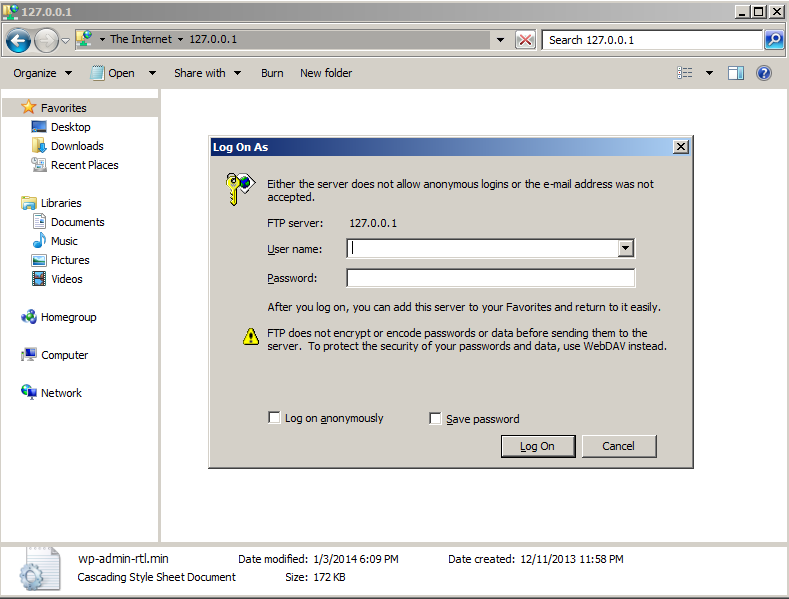Click the Password input field
The height and width of the screenshot is (599, 789).
coord(490,278)
